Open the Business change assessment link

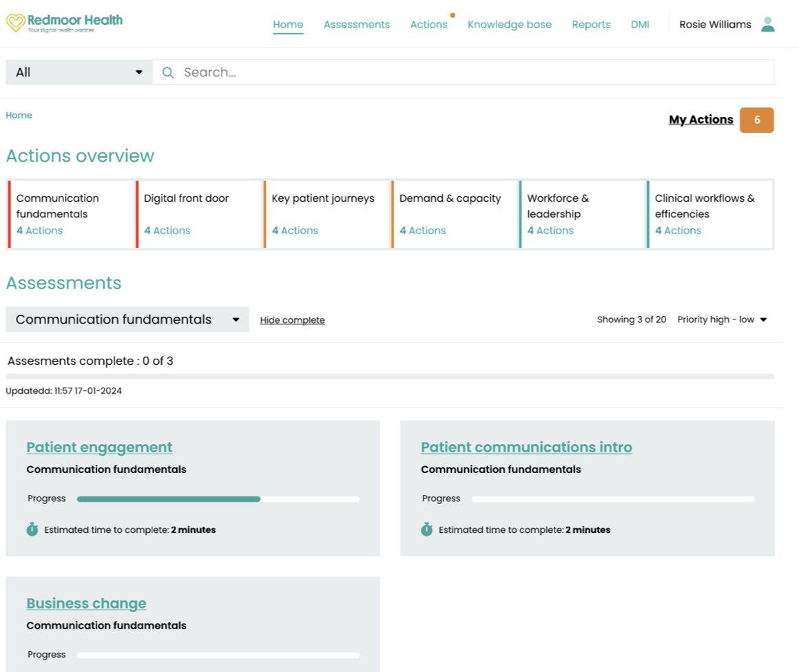[86, 604]
